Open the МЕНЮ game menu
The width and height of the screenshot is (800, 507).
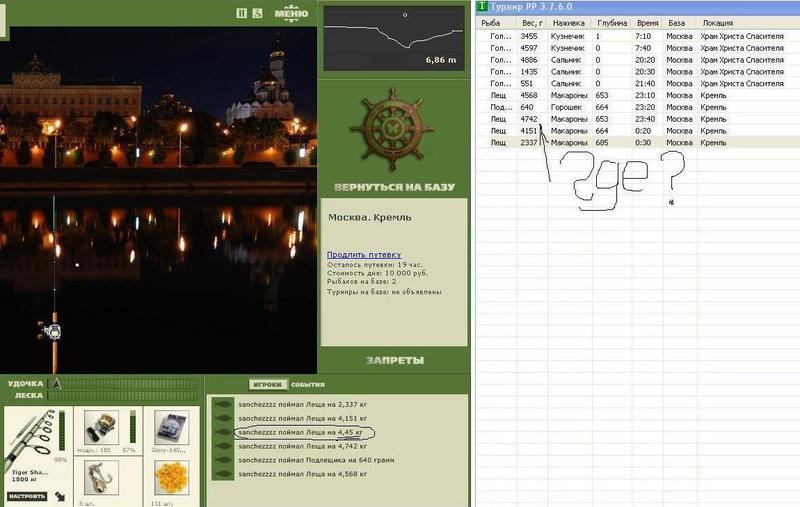coord(291,13)
